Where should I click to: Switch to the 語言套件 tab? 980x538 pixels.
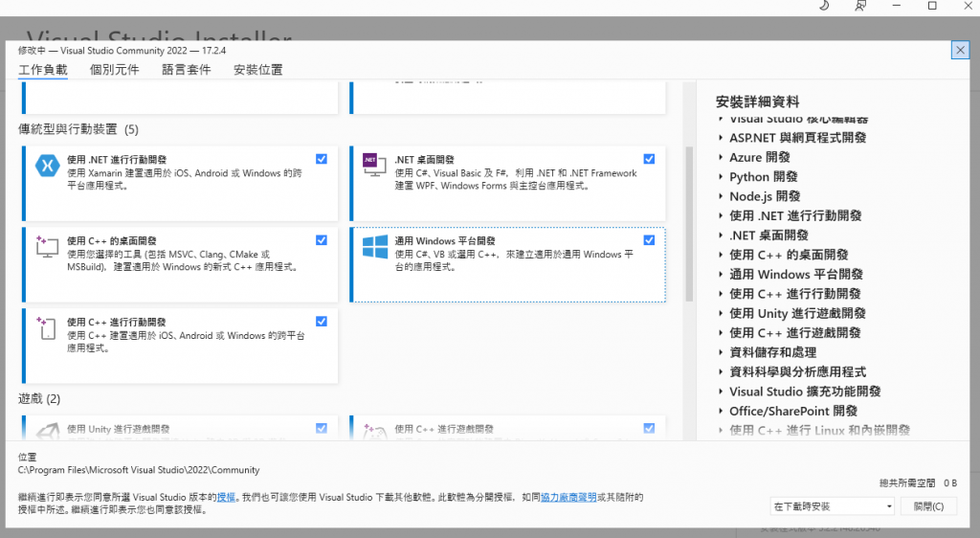(187, 69)
